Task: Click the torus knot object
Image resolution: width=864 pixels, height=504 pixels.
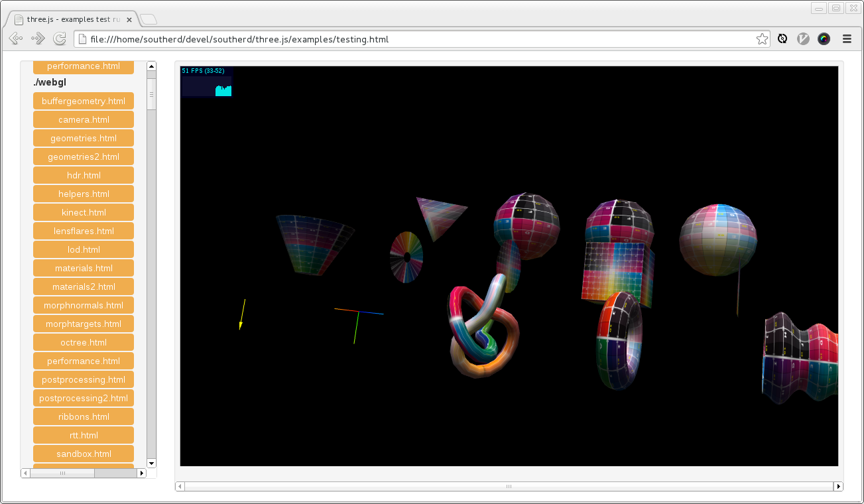Action: point(483,327)
